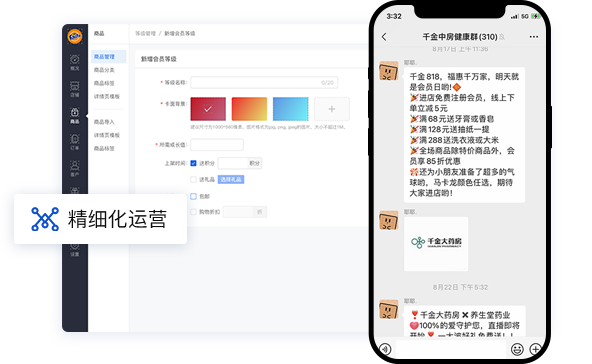Image resolution: width=592 pixels, height=364 pixels.
Task: Click the 精细化运营 label card
Action: [x=100, y=219]
